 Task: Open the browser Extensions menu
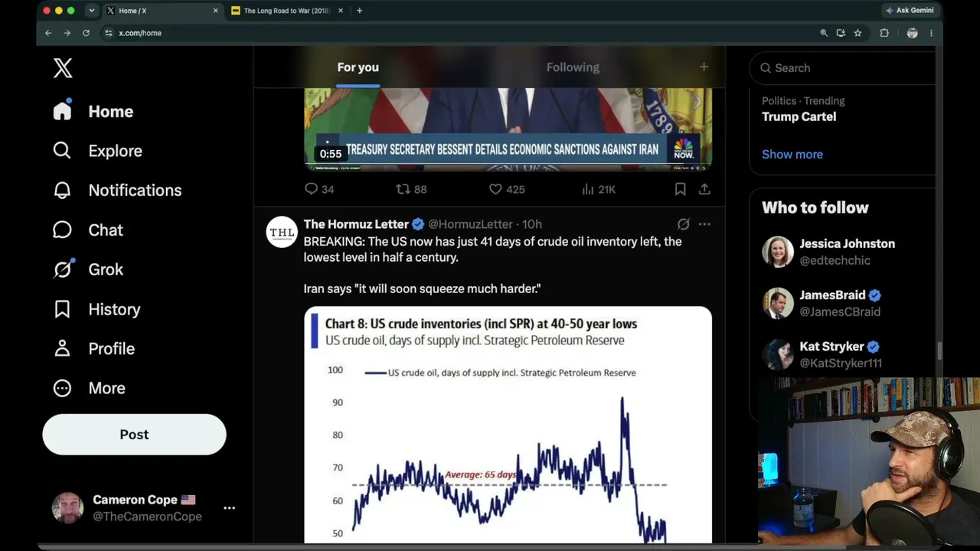(884, 33)
